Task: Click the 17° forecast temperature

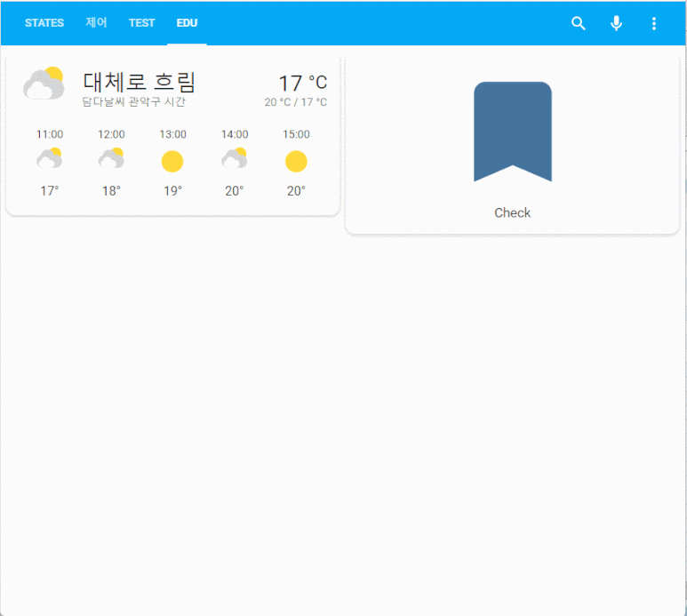Action: pos(50,191)
